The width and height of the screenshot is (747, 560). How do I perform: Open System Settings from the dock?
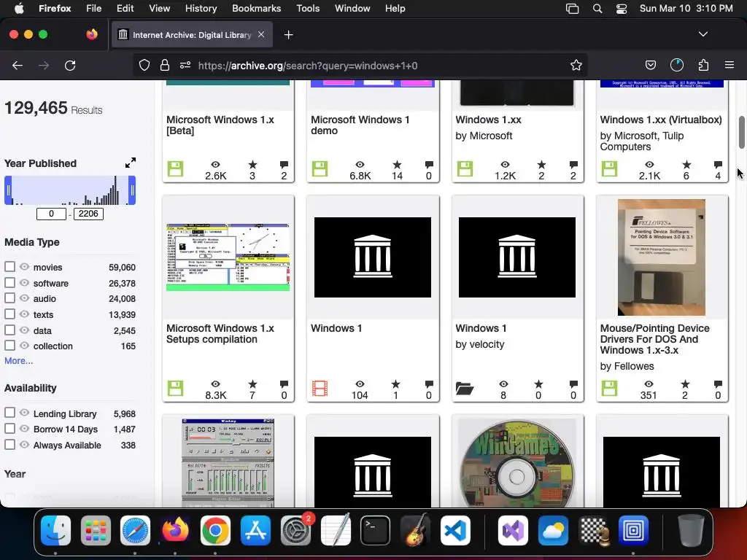point(295,530)
